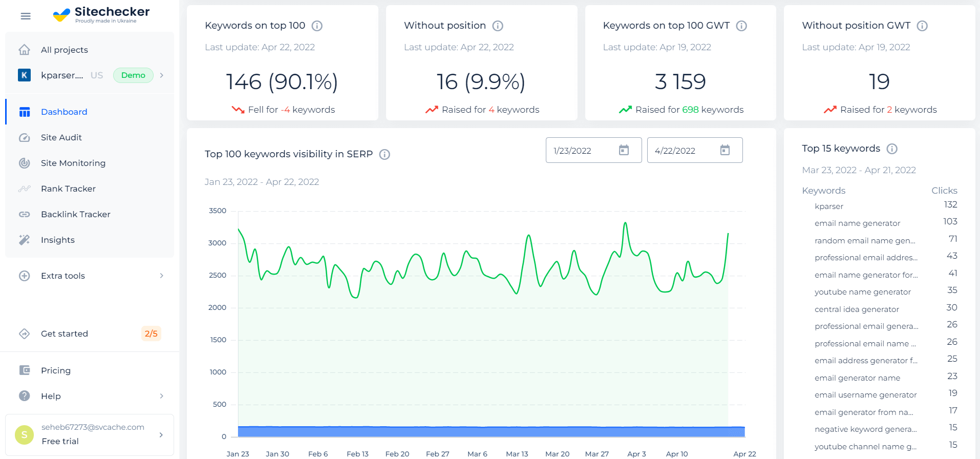Click 'email name generator' keyword
The width and height of the screenshot is (980, 459).
857,223
